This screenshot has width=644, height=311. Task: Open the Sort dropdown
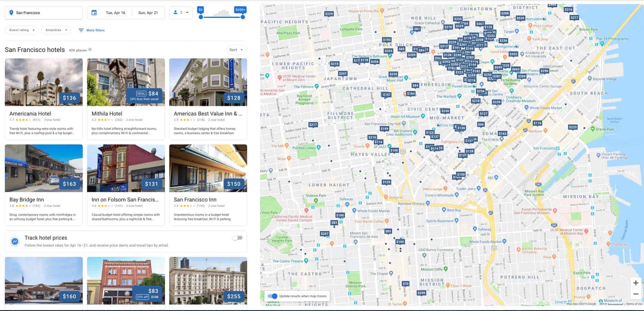pos(236,50)
